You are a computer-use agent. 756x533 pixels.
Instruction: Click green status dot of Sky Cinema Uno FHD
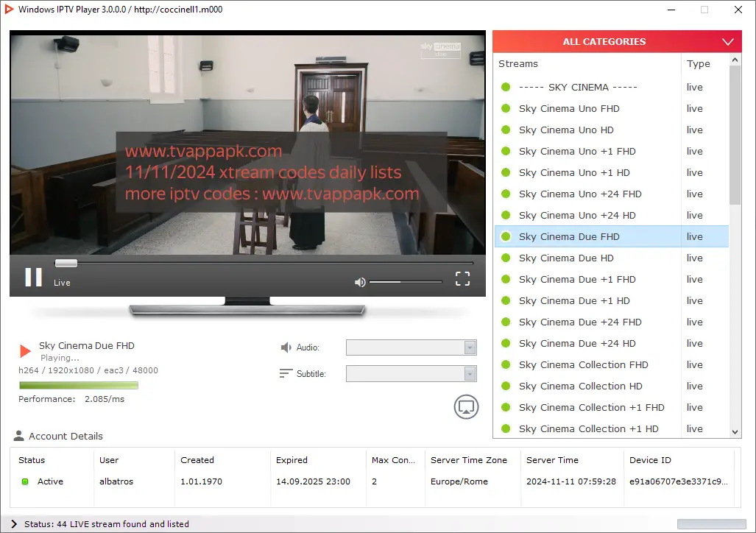point(506,108)
